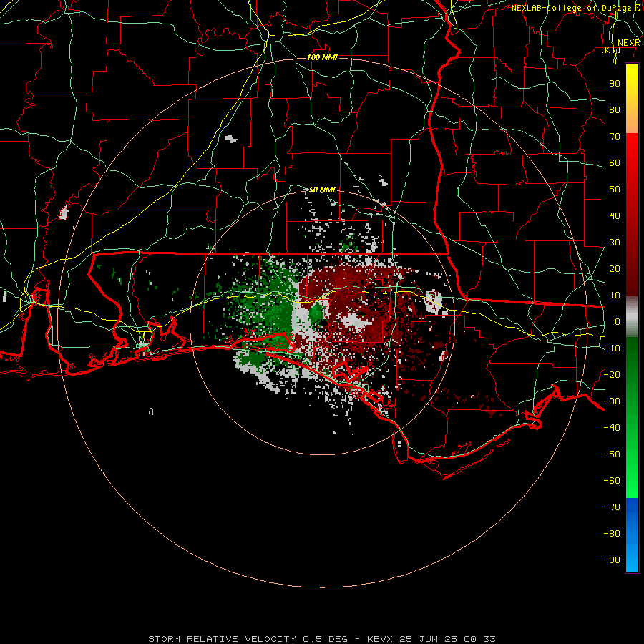Click the 60 value on velocity scale
This screenshot has width=644, height=644.
point(615,163)
